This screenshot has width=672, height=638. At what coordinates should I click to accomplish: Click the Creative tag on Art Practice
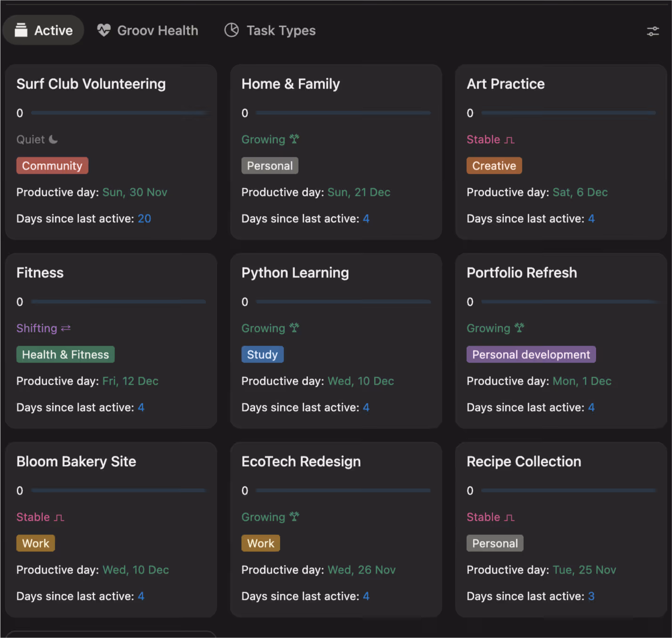494,166
